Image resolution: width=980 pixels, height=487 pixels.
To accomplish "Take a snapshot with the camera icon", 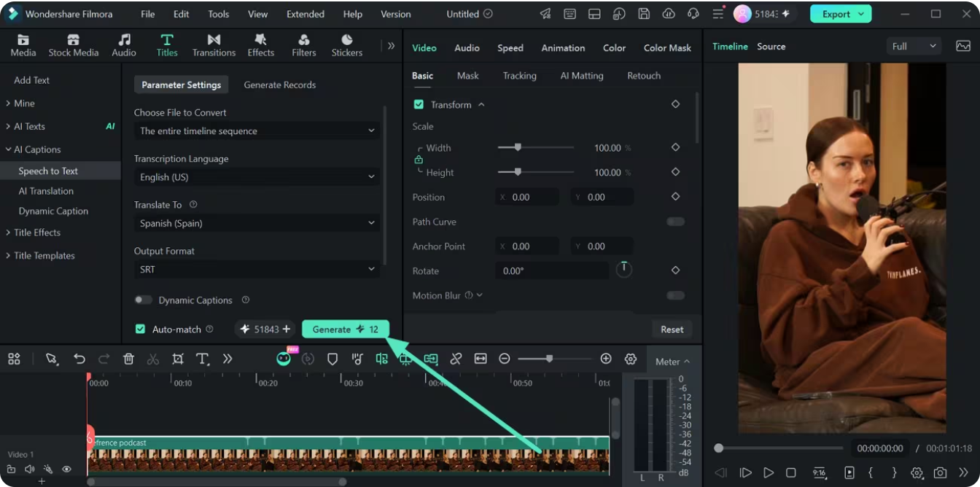I will [941, 472].
